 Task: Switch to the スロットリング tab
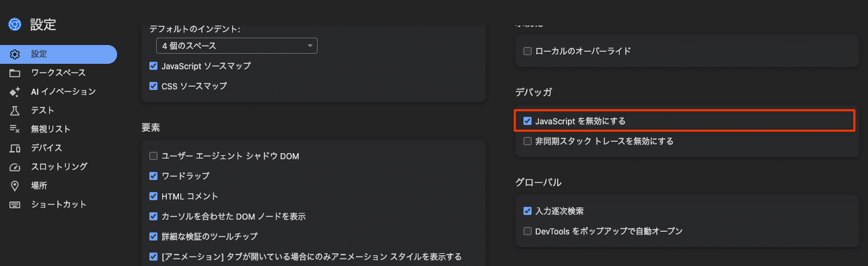tap(59, 167)
